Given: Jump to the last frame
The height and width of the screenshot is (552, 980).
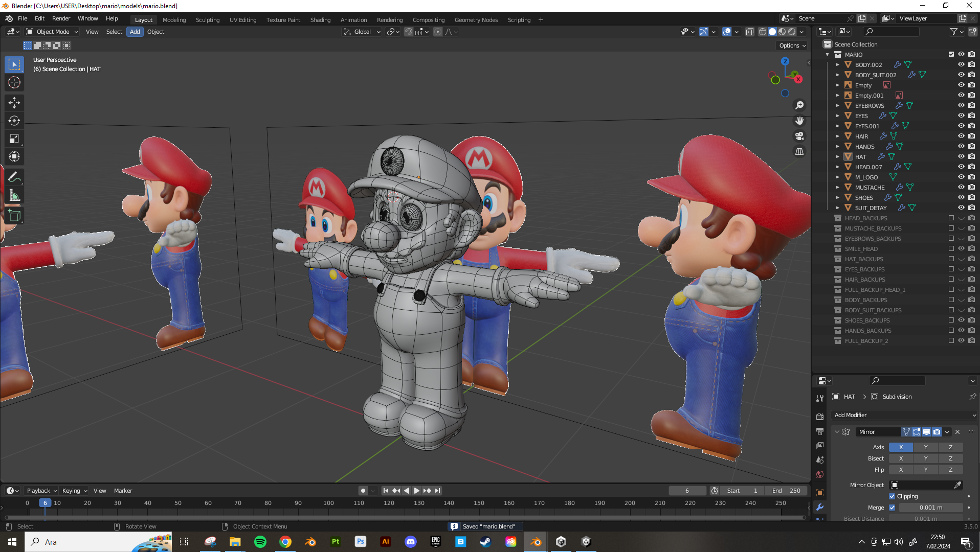Looking at the screenshot, I should point(437,491).
